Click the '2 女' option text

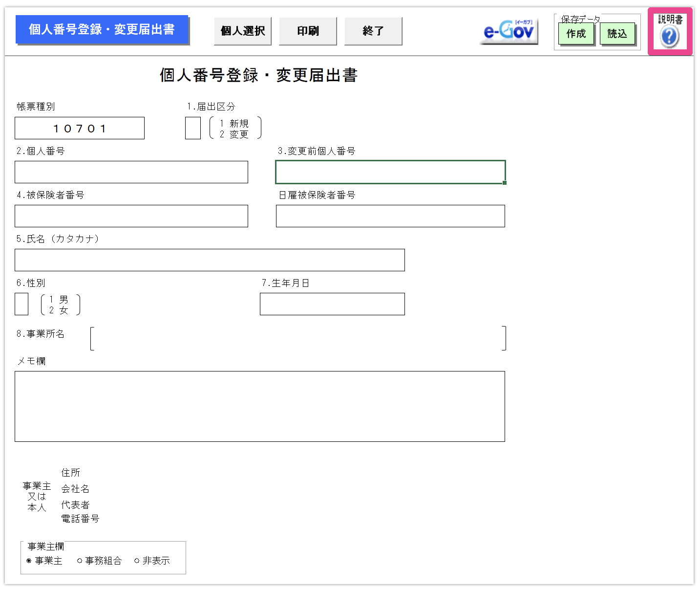(x=59, y=310)
